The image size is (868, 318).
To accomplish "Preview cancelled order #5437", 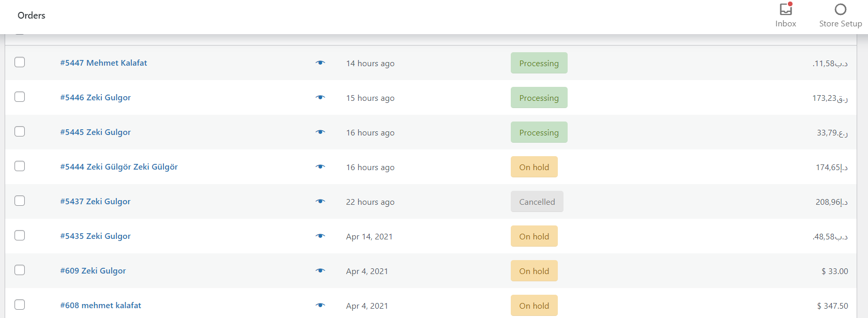I will [321, 201].
